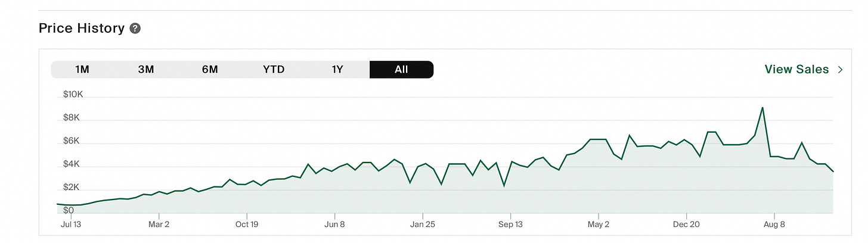The width and height of the screenshot is (868, 243).
Task: Click the arrow next to View Sales
Action: [840, 69]
